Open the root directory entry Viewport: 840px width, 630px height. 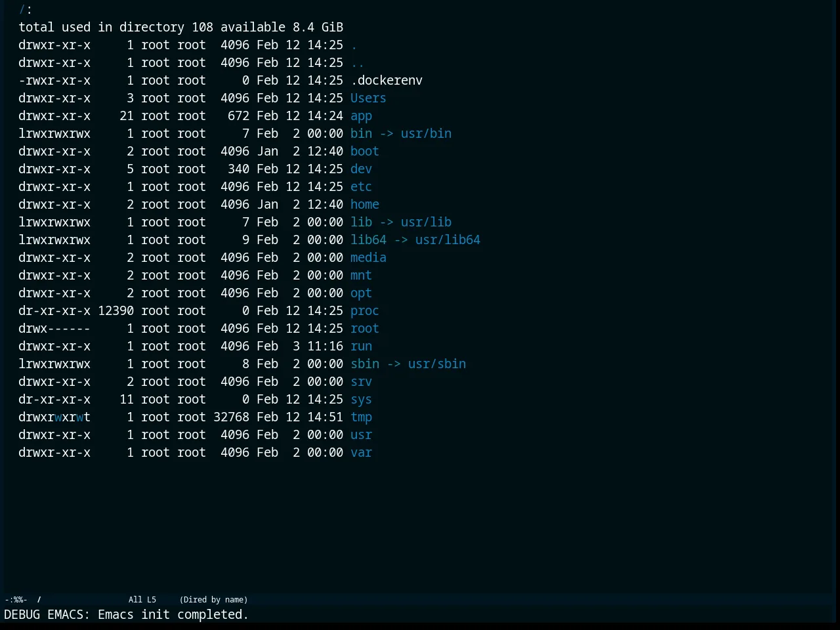point(364,329)
